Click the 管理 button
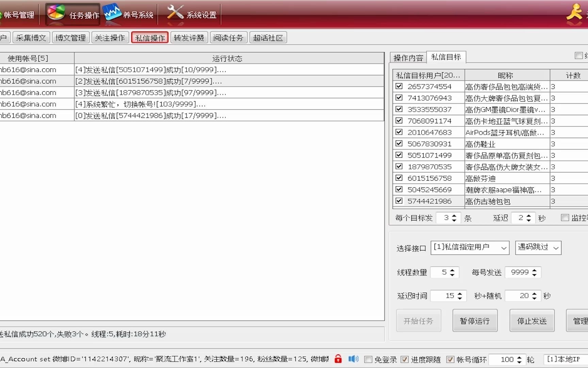This screenshot has width=588, height=368. (577, 321)
